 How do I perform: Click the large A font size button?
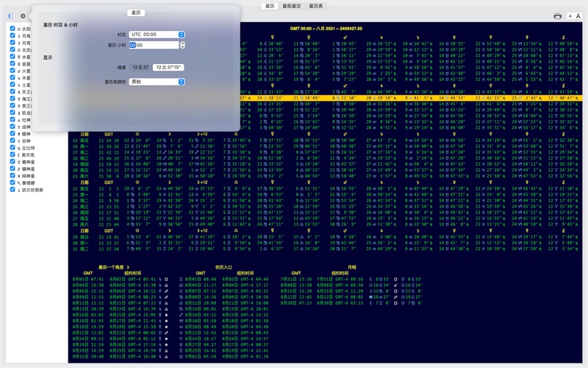(578, 16)
